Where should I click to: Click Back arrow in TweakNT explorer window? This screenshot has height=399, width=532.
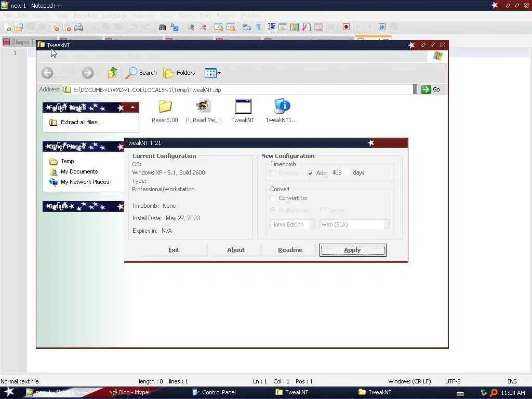pyautogui.click(x=47, y=73)
